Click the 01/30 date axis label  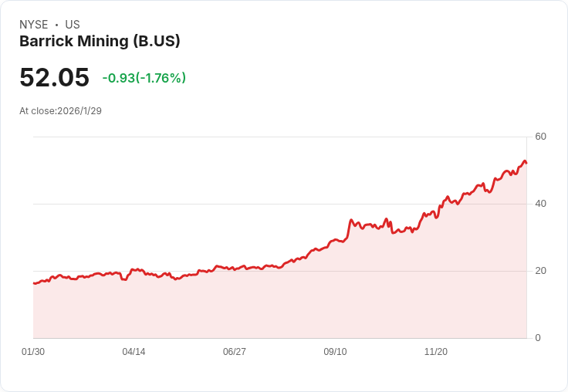pyautogui.click(x=33, y=352)
